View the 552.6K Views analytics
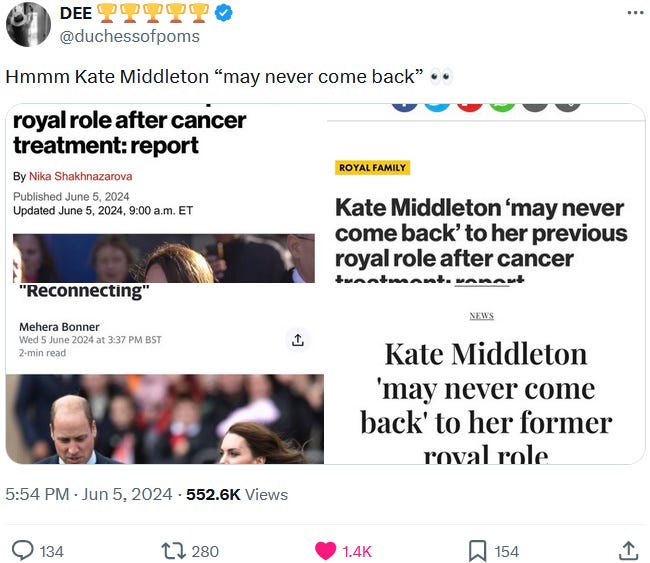 [237, 494]
